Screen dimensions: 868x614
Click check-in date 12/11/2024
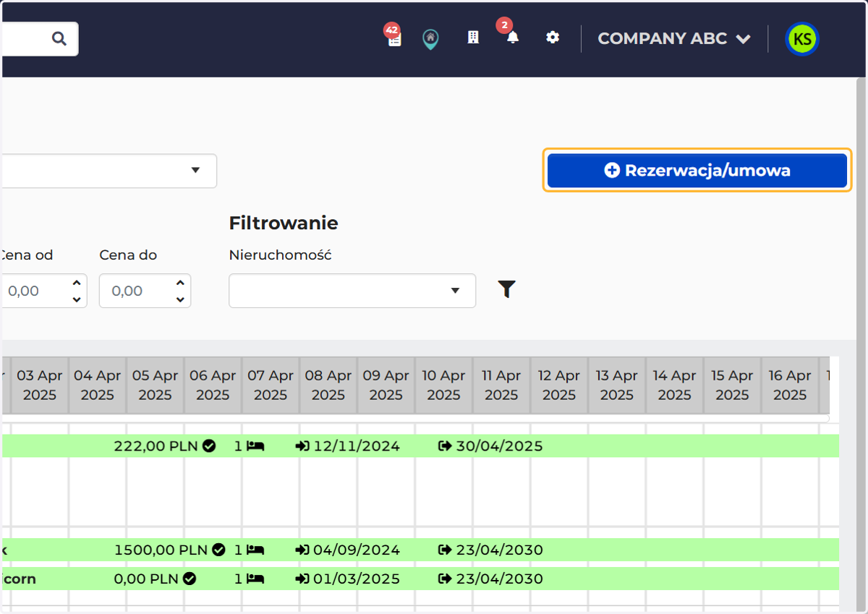tap(357, 446)
